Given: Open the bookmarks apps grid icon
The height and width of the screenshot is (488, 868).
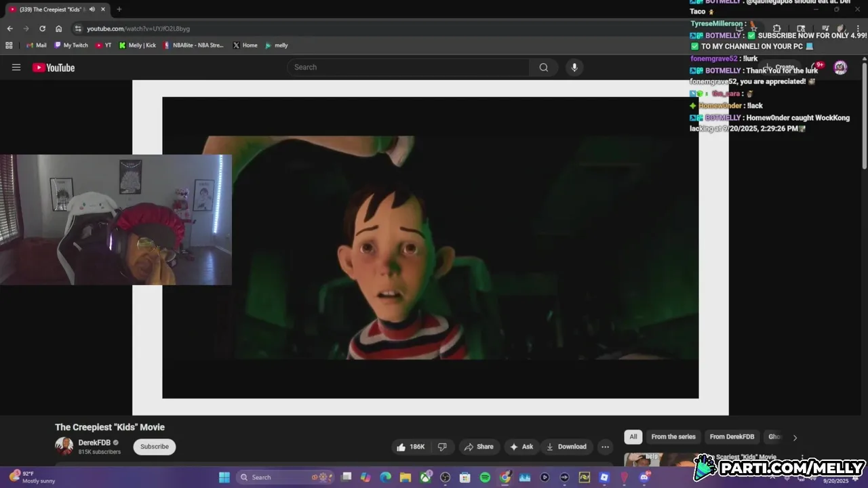Looking at the screenshot, I should tap(9, 45).
